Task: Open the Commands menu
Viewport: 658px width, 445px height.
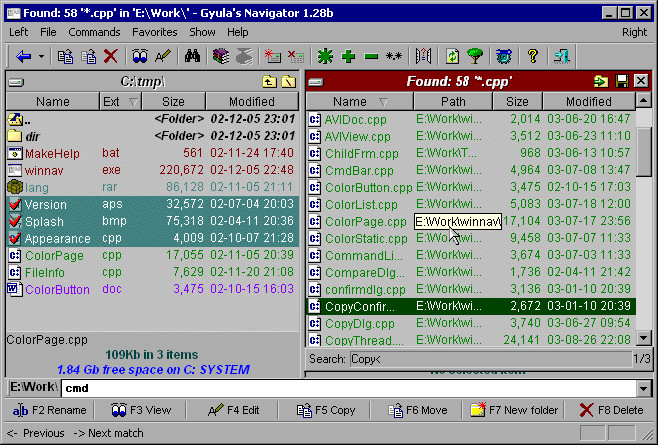Action: [x=94, y=32]
